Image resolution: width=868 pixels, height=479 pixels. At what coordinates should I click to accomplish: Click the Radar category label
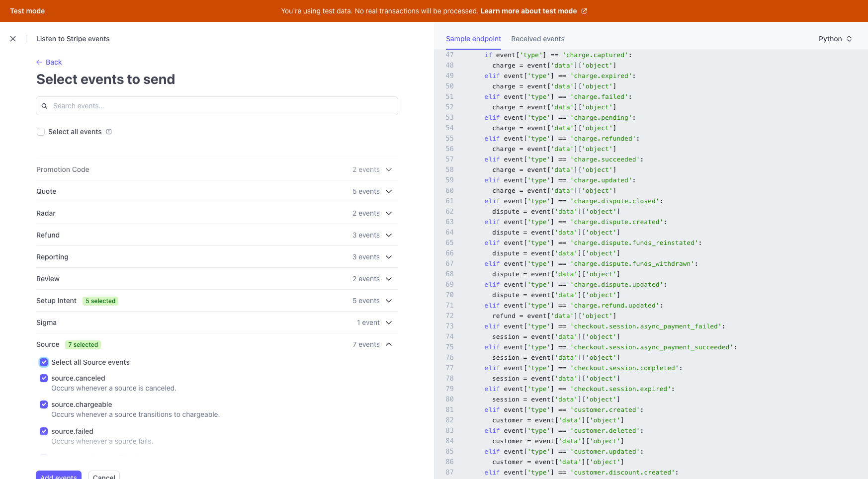46,213
